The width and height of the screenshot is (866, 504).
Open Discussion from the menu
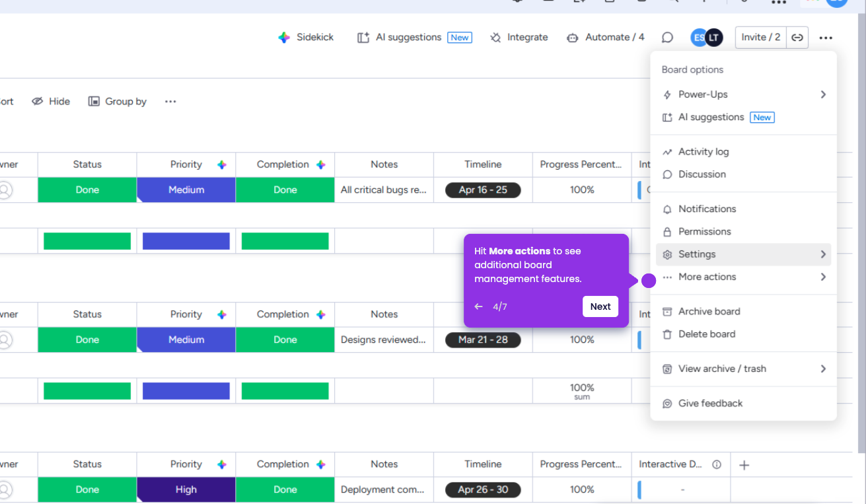(744, 174)
